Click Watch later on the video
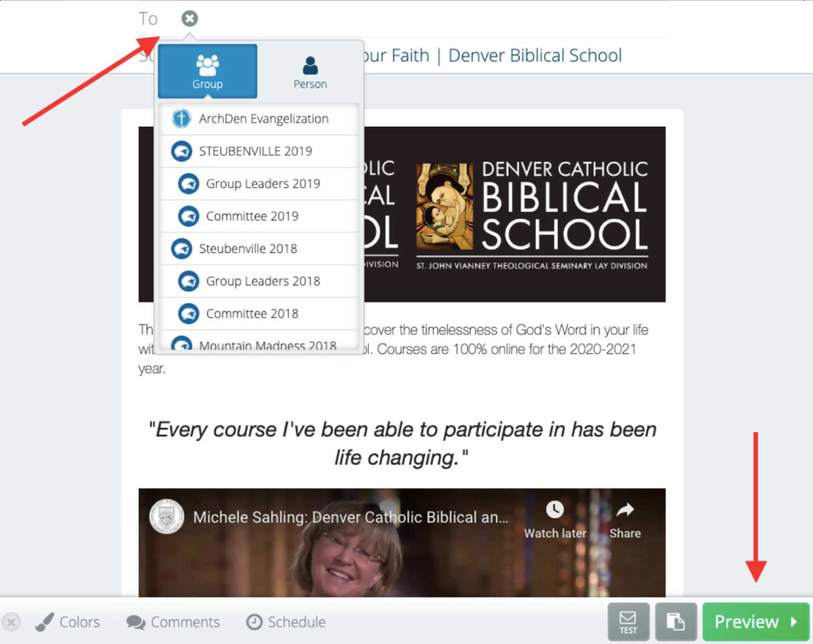Screen dimensions: 813x644 (x=555, y=519)
